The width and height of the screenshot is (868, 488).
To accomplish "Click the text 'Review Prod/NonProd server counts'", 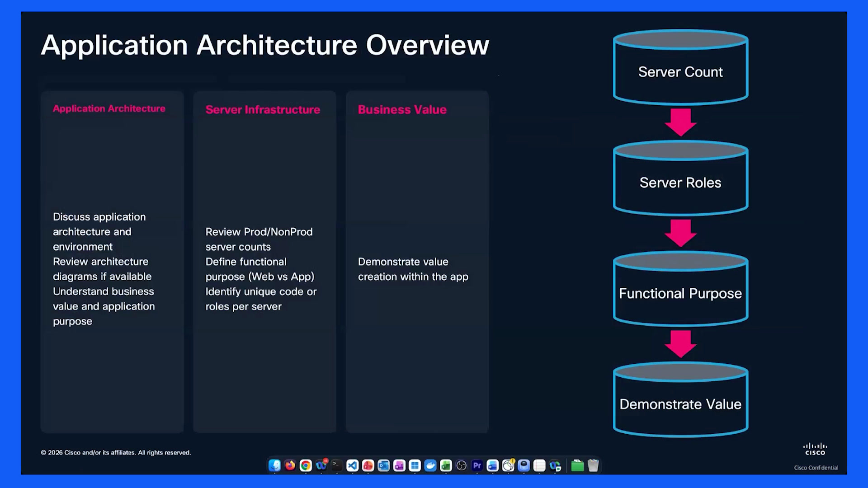I will tap(259, 239).
